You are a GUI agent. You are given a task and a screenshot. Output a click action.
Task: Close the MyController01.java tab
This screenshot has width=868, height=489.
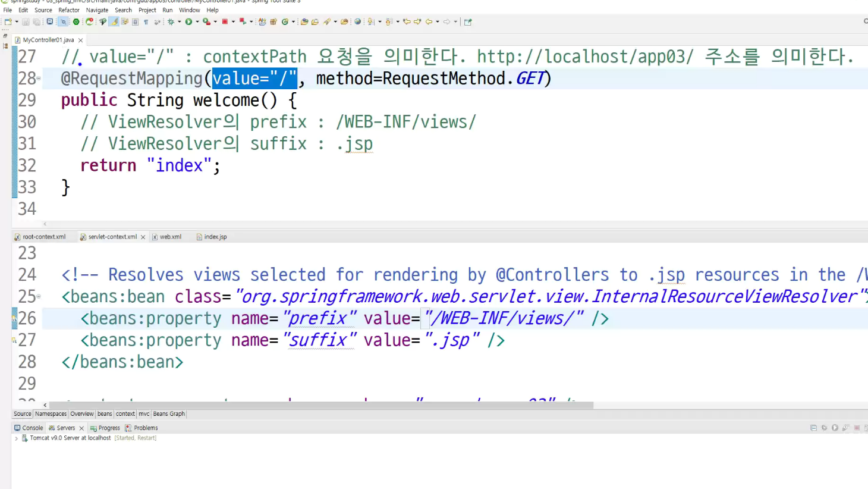[80, 40]
